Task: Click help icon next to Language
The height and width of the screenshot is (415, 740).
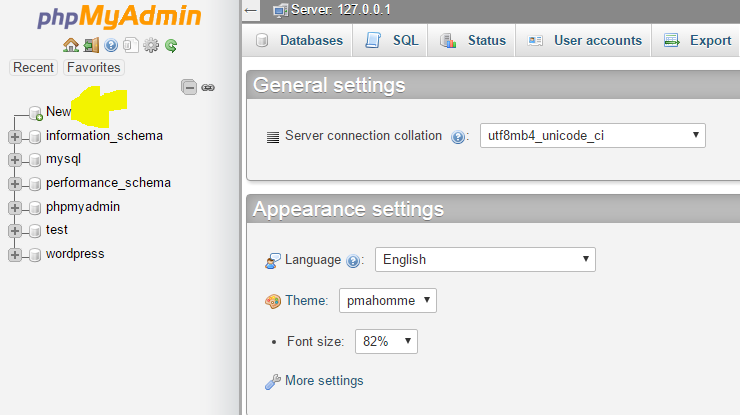Action: 353,261
